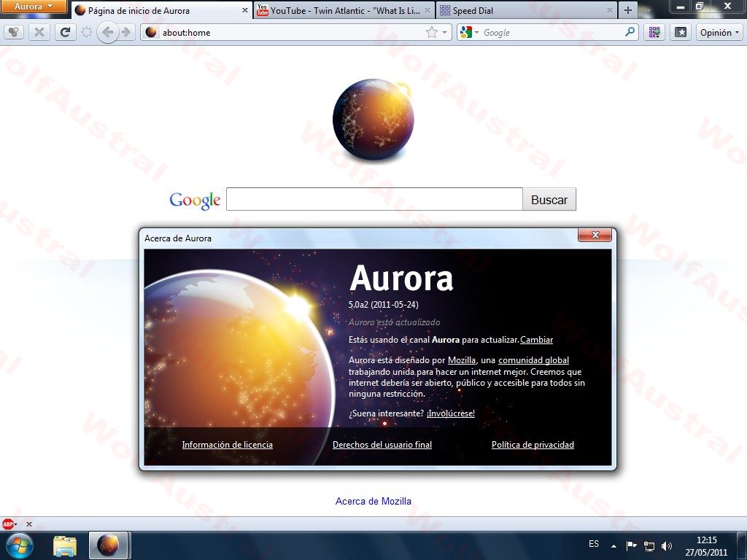Click the loading throbber icon
Image resolution: width=747 pixels, height=560 pixels.
(x=86, y=32)
